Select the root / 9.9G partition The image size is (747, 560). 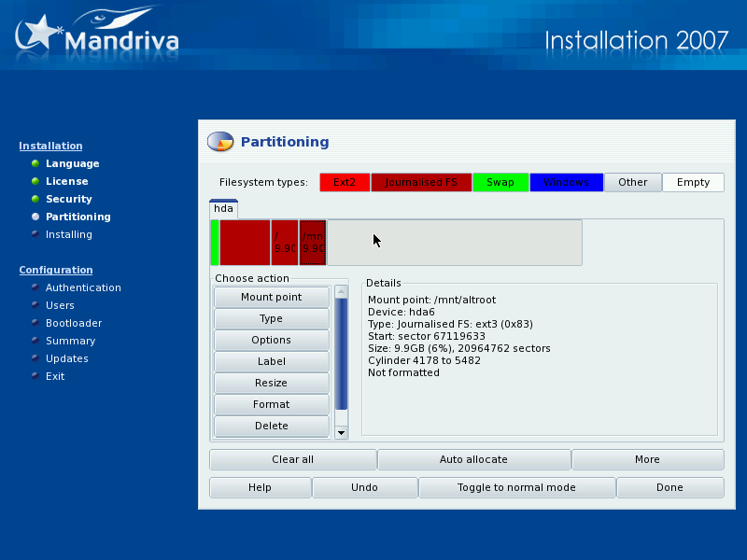(x=285, y=243)
